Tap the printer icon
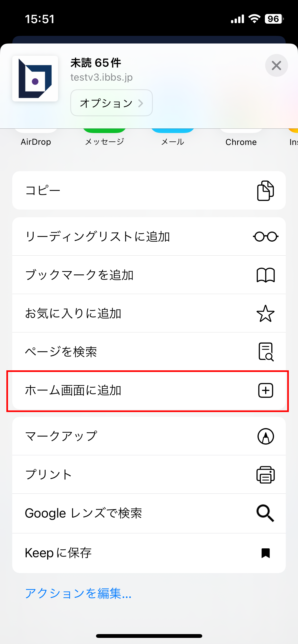Viewport: 298px width, 644px height. click(x=265, y=475)
